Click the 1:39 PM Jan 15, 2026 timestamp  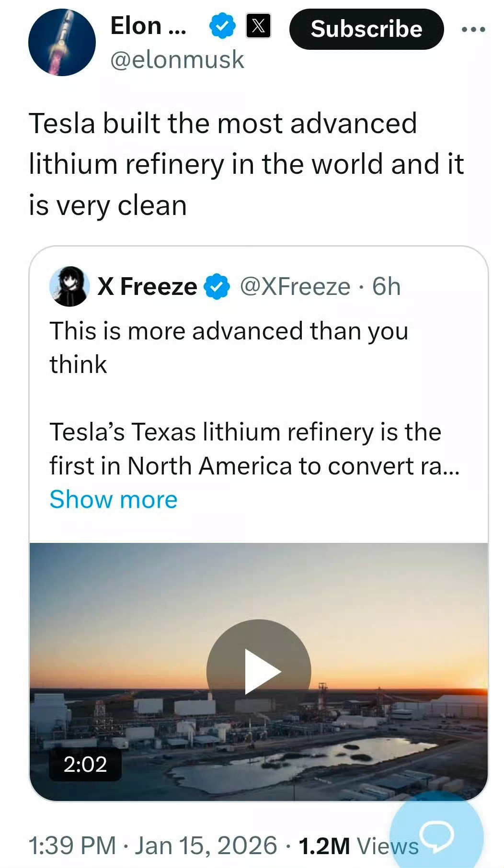pos(152,845)
